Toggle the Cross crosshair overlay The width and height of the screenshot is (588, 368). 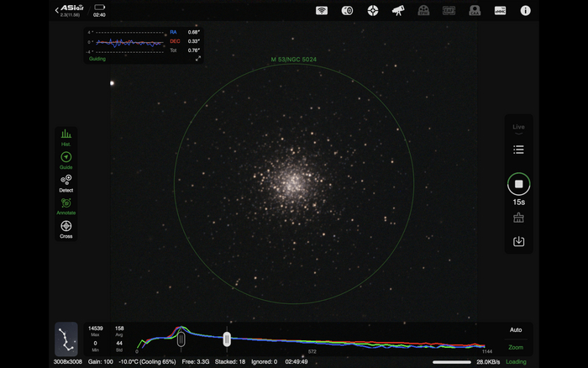[x=66, y=229]
